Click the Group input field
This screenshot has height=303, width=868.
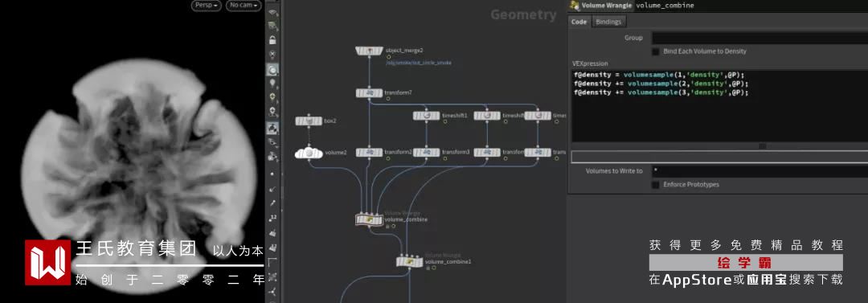(x=759, y=39)
